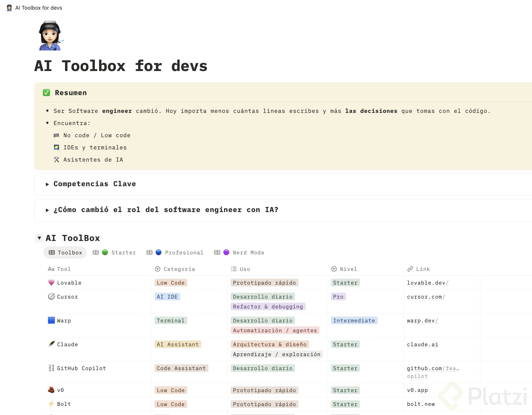This screenshot has height=415, width=532.
Task: Collapse the AI ToolBox section triangle
Action: (x=39, y=238)
